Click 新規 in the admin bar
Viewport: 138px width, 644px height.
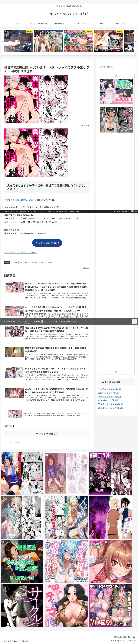[48, 212]
